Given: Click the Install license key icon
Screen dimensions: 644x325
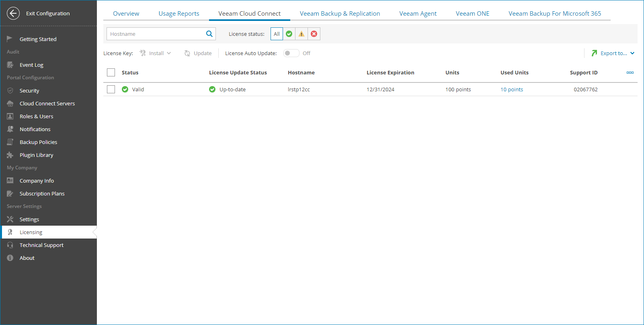Looking at the screenshot, I should point(143,53).
